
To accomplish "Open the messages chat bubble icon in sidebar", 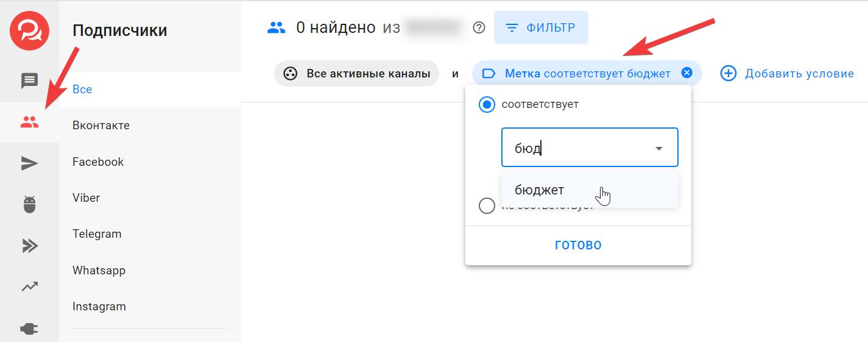I will click(x=29, y=80).
